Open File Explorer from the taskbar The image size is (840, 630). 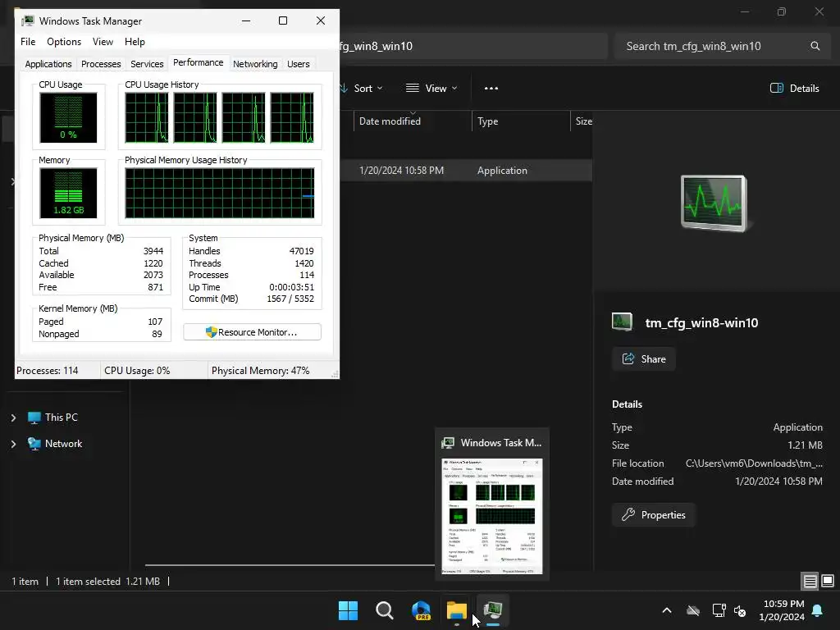point(457,610)
